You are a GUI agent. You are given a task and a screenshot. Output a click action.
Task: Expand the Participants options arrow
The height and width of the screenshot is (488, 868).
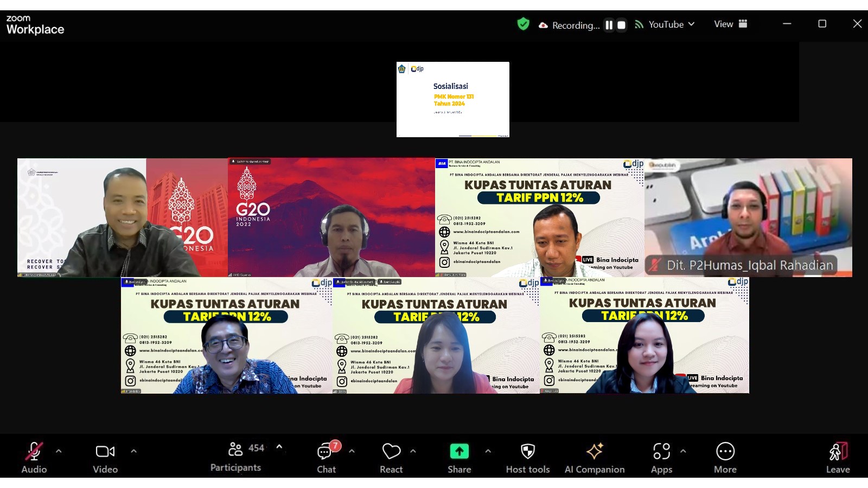(279, 447)
